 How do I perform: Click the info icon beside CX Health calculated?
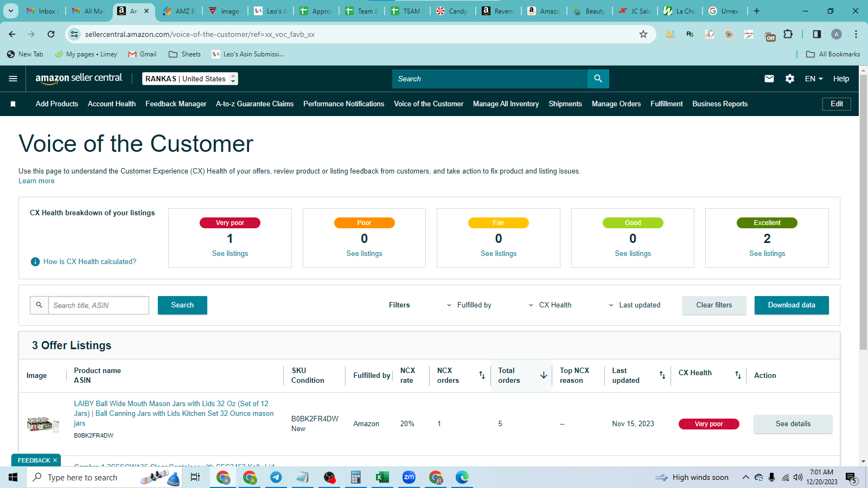[35, 262]
